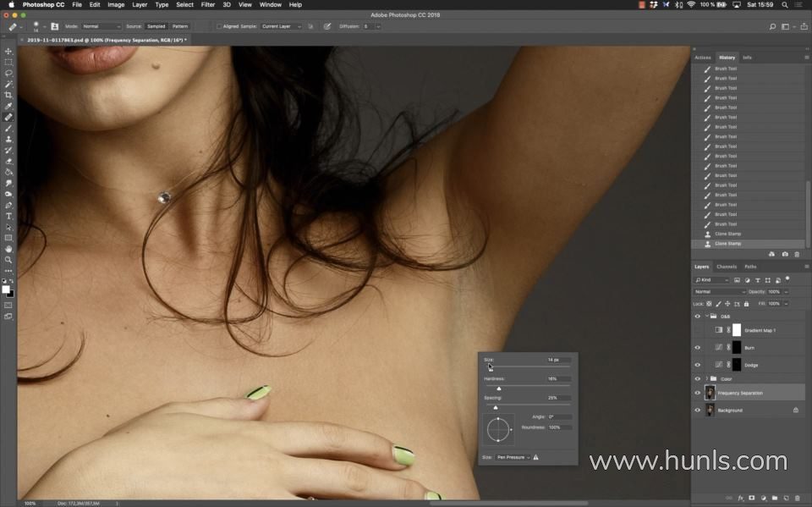Select the Eraser tool
Viewport: 812px width, 507px height.
coord(8,161)
